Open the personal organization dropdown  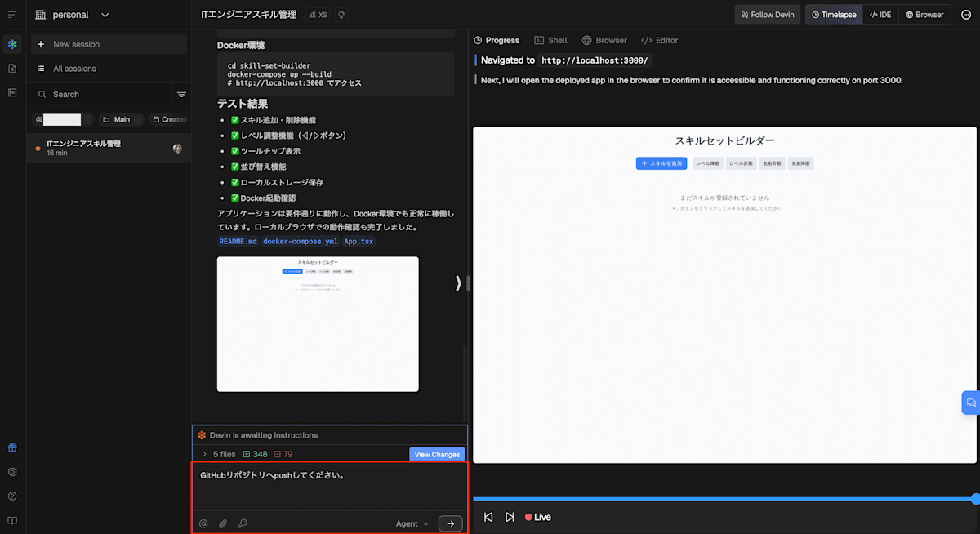(72, 15)
